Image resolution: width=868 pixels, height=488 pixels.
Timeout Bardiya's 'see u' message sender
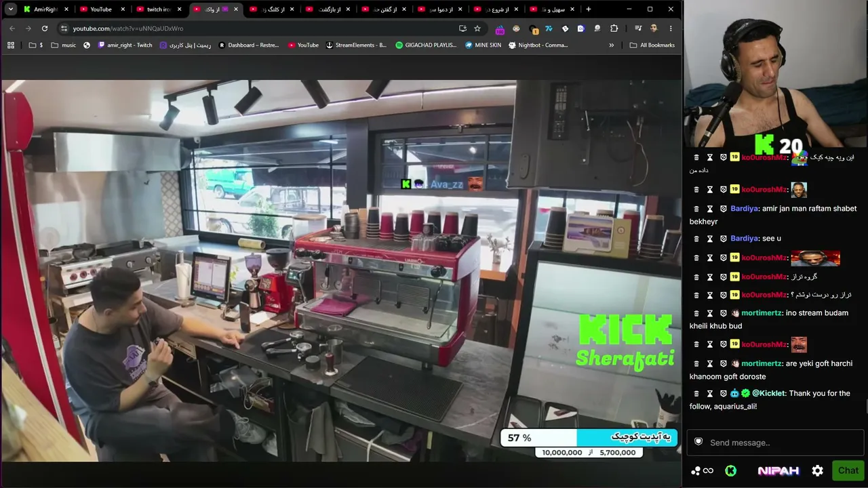pyautogui.click(x=710, y=239)
